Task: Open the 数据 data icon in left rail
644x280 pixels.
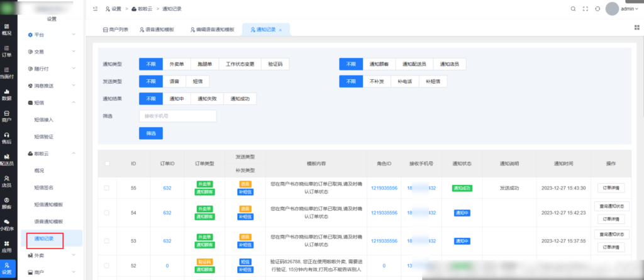Action: 7,94
